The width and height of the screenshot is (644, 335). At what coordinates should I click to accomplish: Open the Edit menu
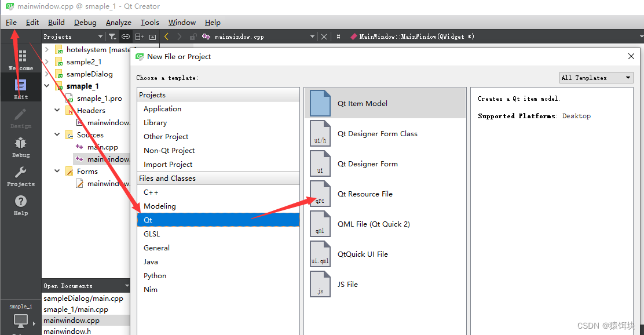(32, 22)
